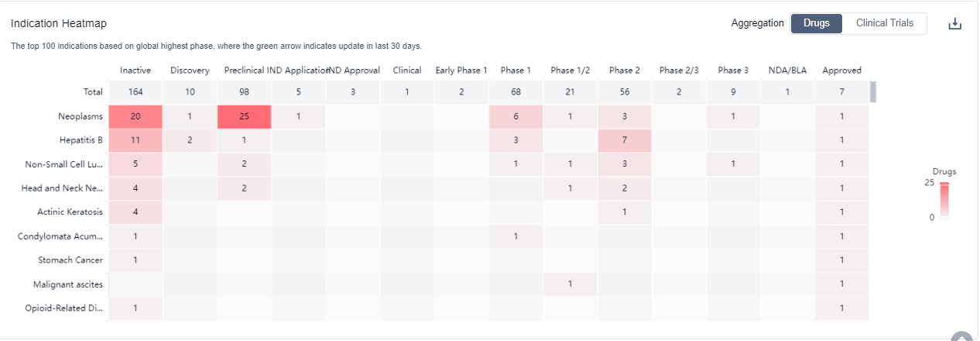Click the Approved column header
Image resolution: width=980 pixels, height=341 pixels.
[841, 71]
